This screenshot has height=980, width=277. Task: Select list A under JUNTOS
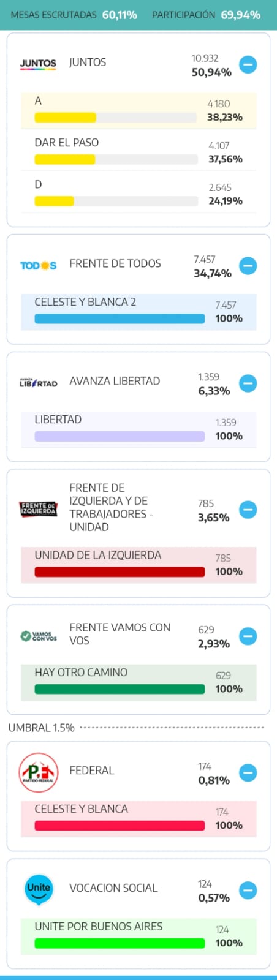pos(138,110)
